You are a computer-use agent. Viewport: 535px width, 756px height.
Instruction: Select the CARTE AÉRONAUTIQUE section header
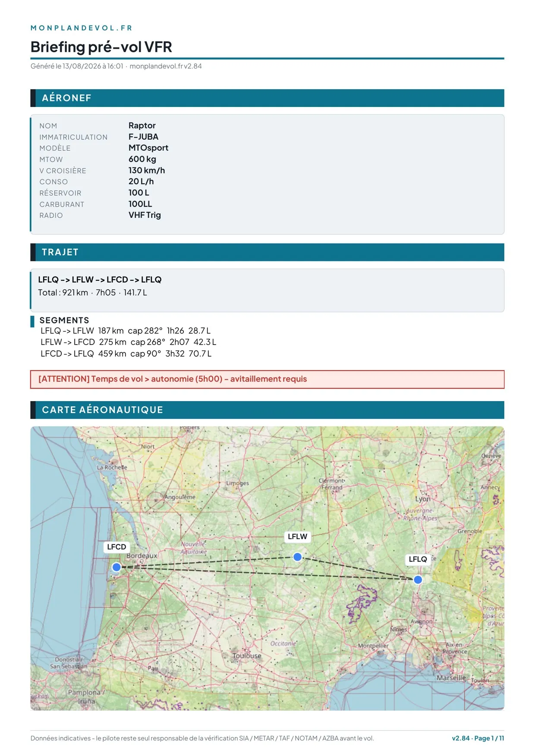[267, 410]
